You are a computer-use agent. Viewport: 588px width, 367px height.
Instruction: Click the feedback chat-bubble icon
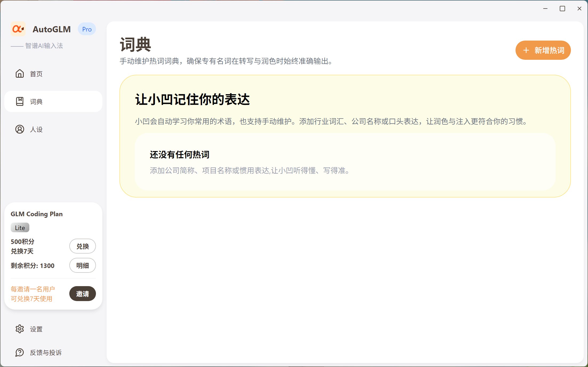click(x=20, y=352)
